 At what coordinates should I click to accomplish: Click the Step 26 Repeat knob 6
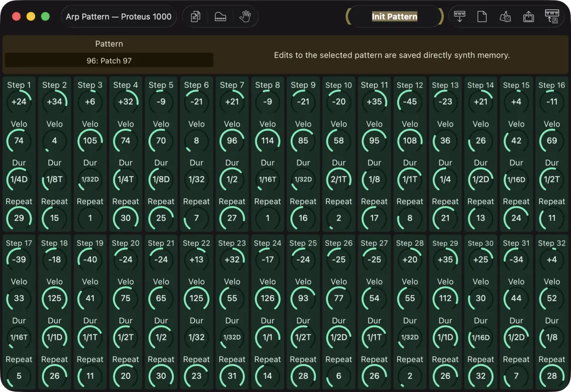tap(339, 376)
